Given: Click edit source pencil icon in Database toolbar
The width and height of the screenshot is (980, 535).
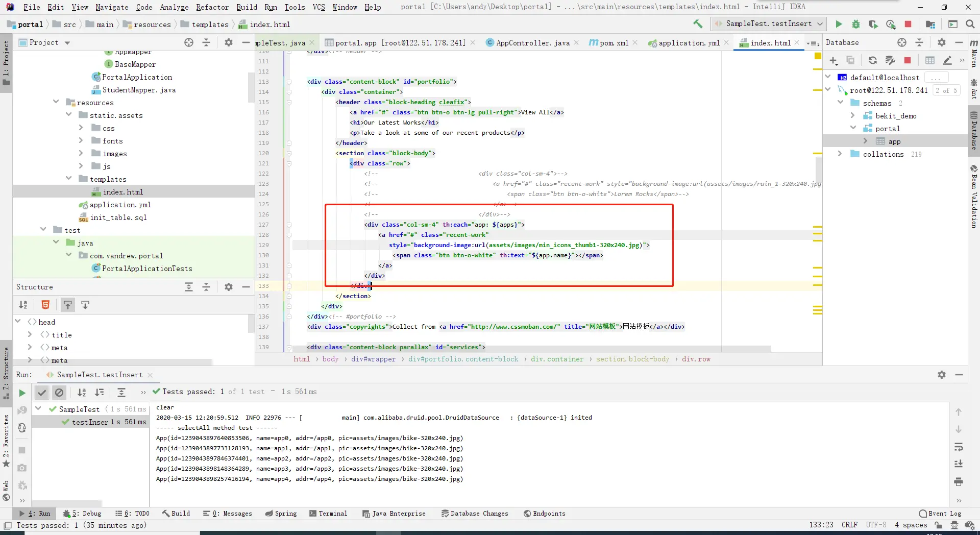Looking at the screenshot, I should (x=947, y=61).
